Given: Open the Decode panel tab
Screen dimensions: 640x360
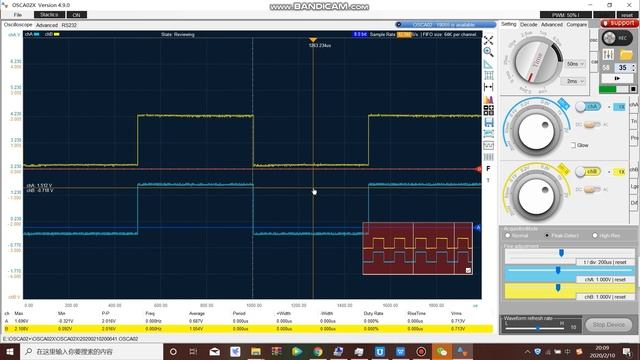Looking at the screenshot, I should coord(529,24).
